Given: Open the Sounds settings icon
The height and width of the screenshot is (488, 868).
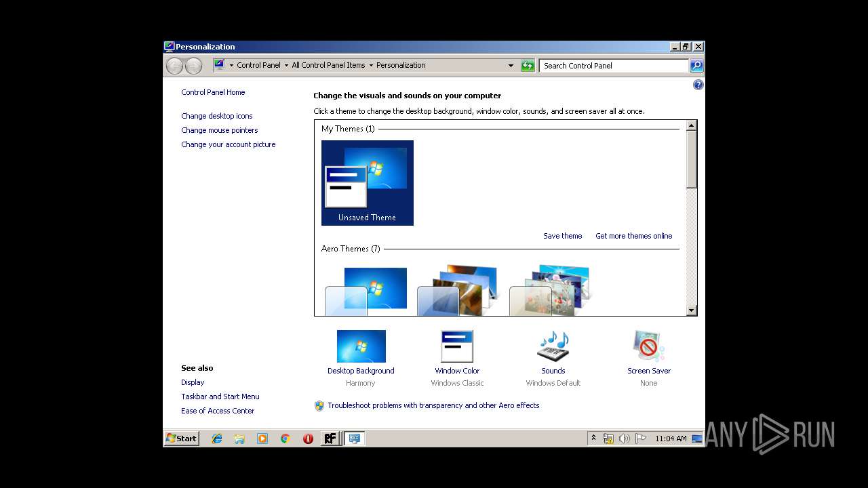Looking at the screenshot, I should [553, 346].
